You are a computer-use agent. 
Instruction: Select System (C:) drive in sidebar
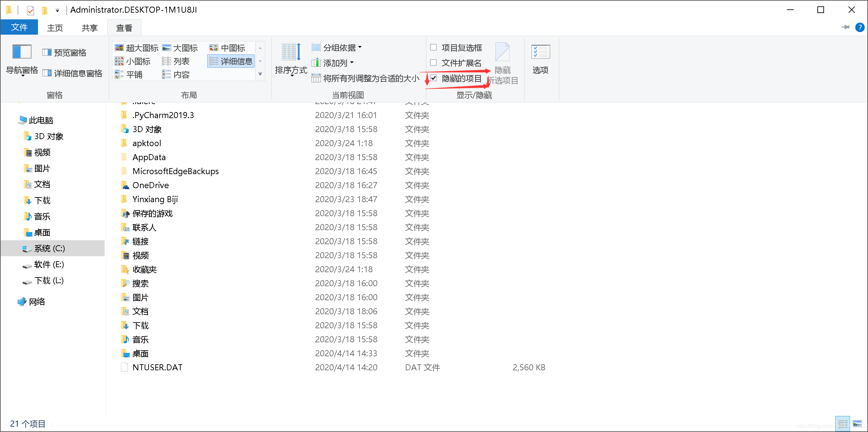(x=49, y=249)
